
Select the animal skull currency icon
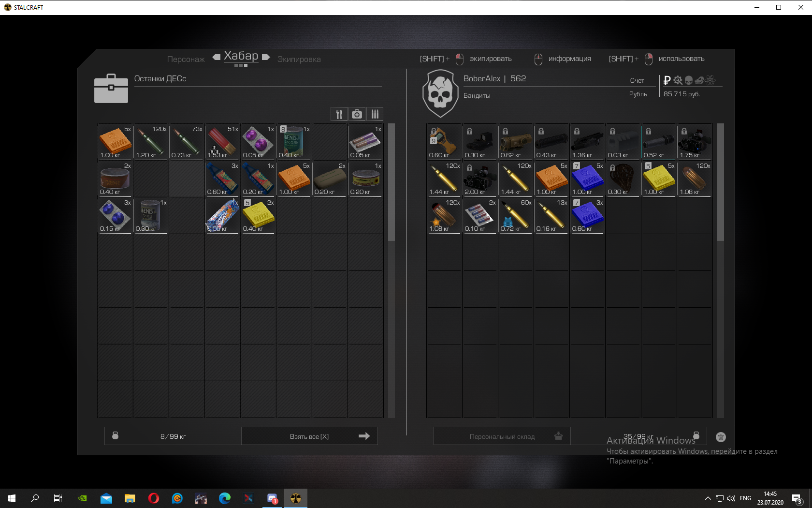[x=699, y=80]
